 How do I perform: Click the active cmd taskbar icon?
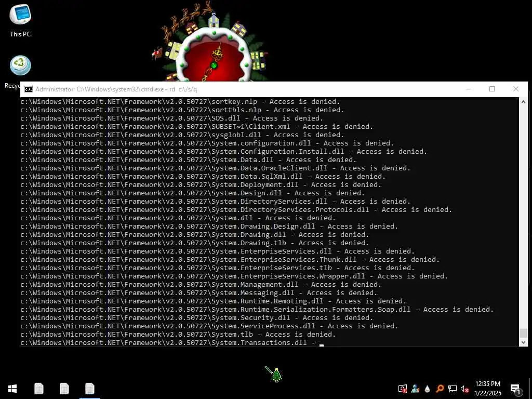click(x=89, y=389)
